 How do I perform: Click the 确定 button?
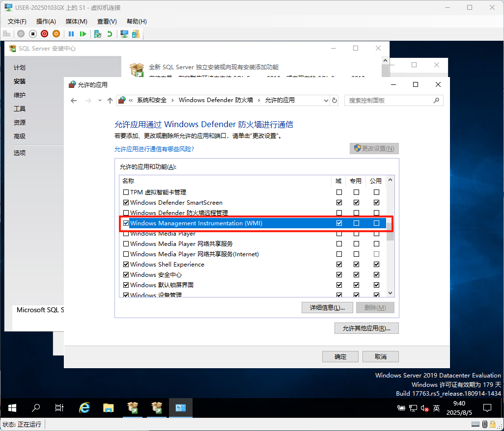click(340, 357)
